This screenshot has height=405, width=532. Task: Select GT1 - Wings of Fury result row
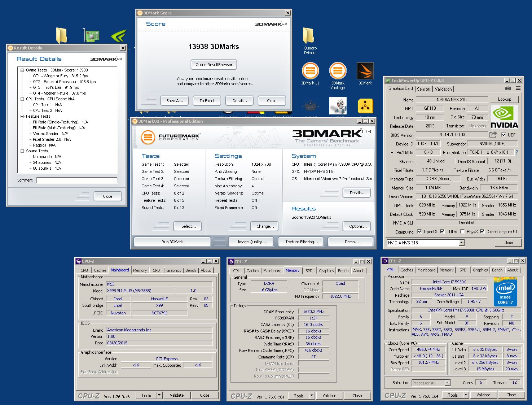60,76
